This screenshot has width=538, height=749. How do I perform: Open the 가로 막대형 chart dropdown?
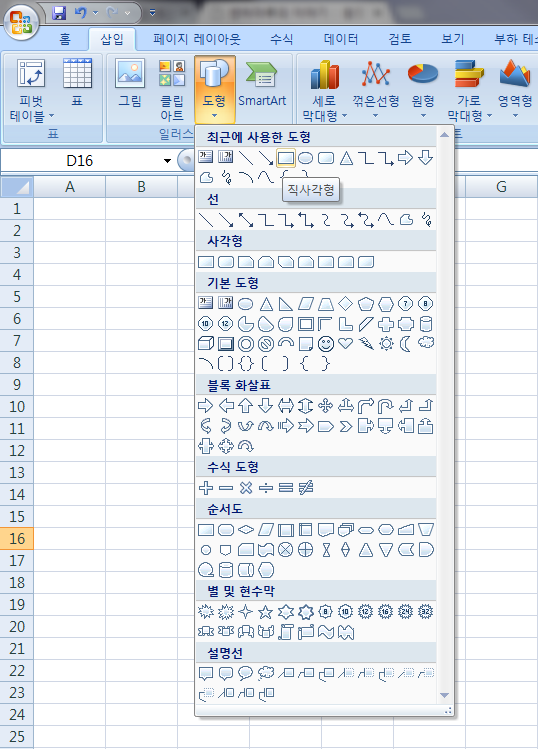tap(469, 89)
